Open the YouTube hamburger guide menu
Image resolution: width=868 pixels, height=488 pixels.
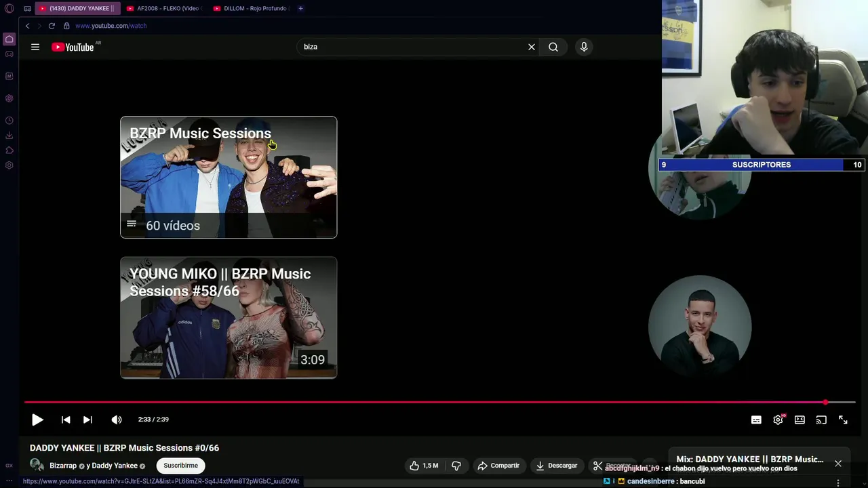point(35,47)
